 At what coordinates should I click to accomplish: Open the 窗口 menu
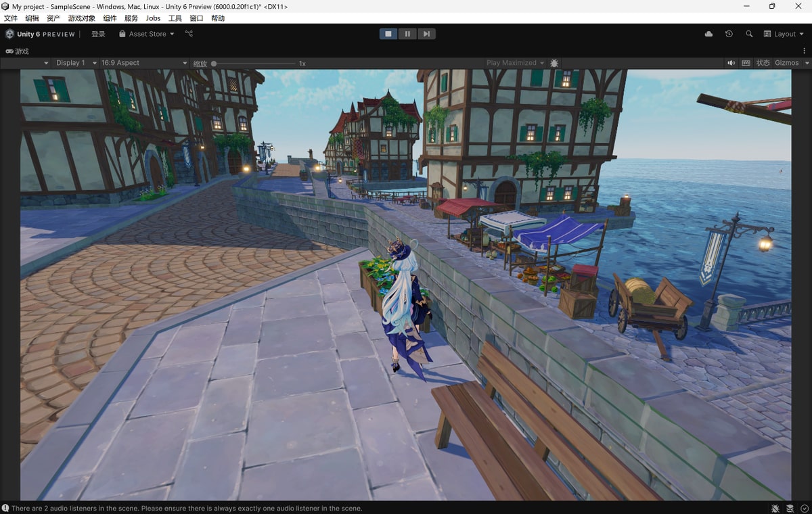(x=196, y=18)
